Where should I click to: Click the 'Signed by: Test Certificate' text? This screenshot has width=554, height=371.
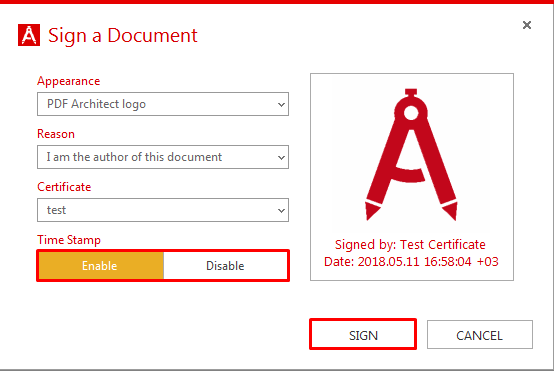(x=410, y=245)
